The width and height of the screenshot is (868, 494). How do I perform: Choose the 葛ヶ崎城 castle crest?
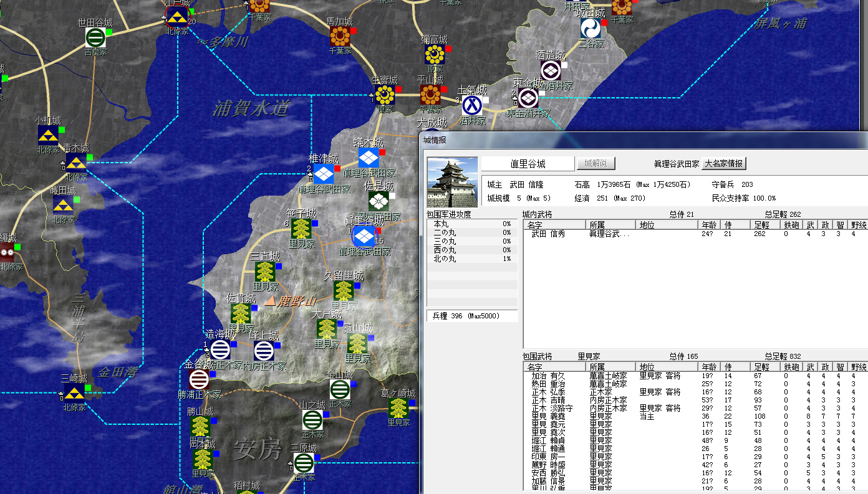click(x=398, y=408)
